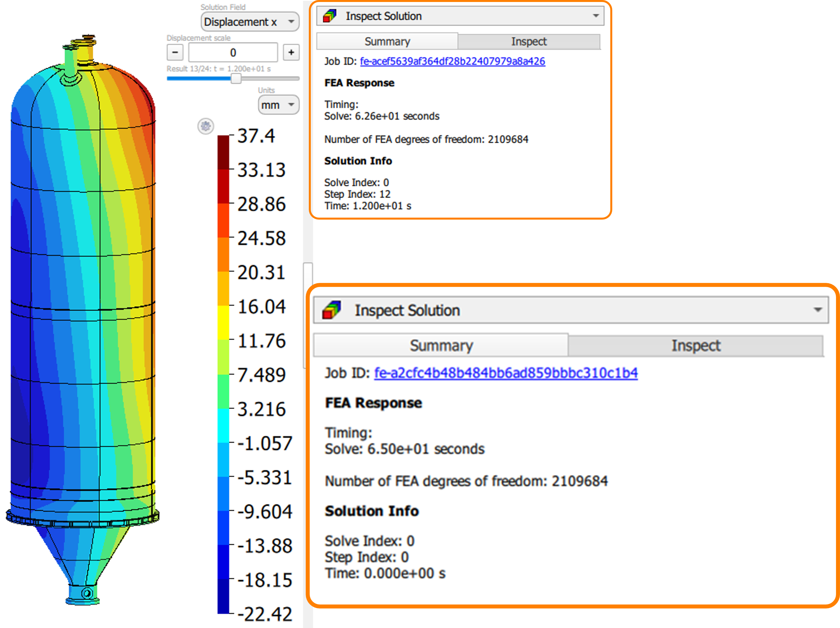Select the lower Summary tab
Viewport: 840px width, 628px height.
[x=441, y=345]
